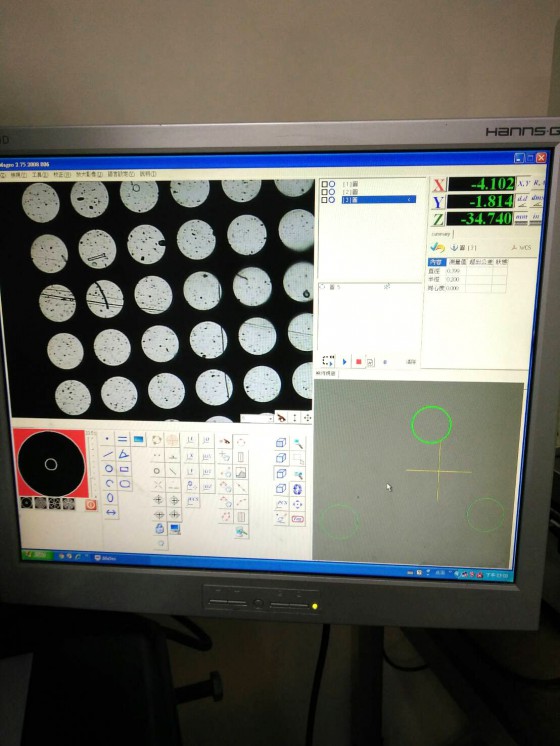Adjust the light intensity slider

point(92,464)
